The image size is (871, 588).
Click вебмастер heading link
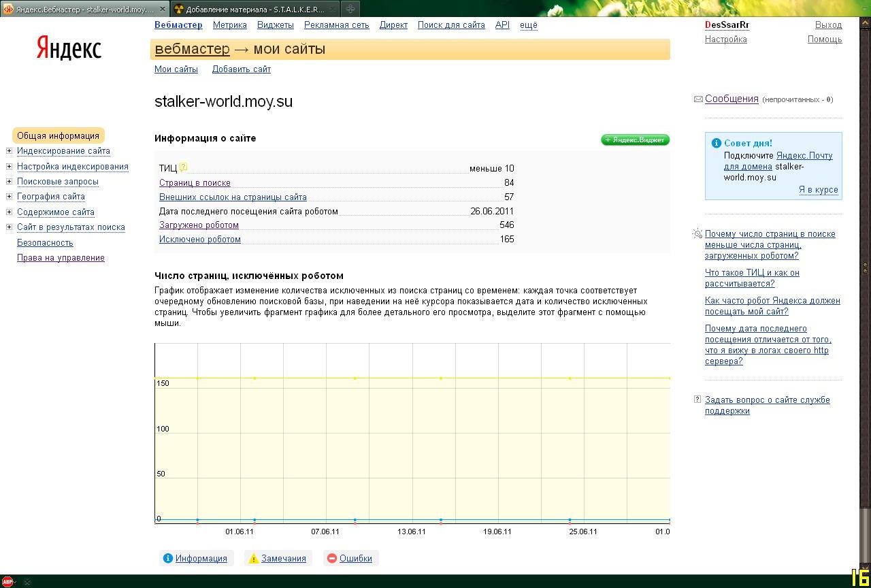coord(193,49)
